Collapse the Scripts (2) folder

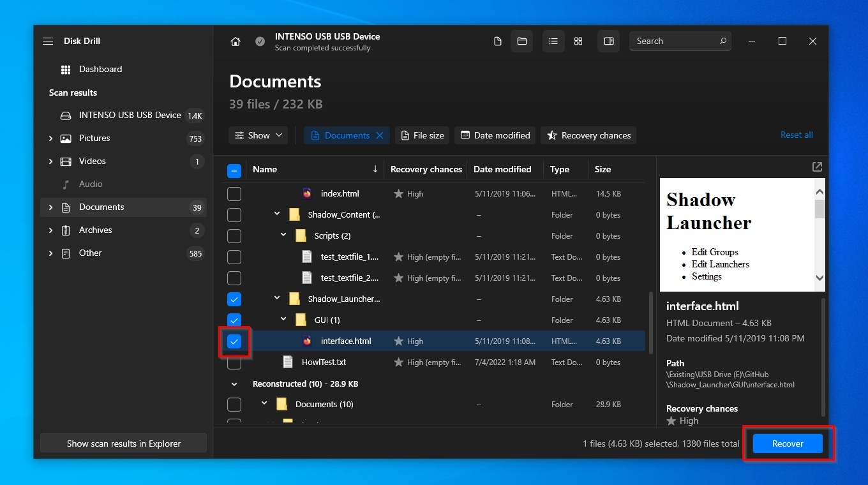click(283, 235)
